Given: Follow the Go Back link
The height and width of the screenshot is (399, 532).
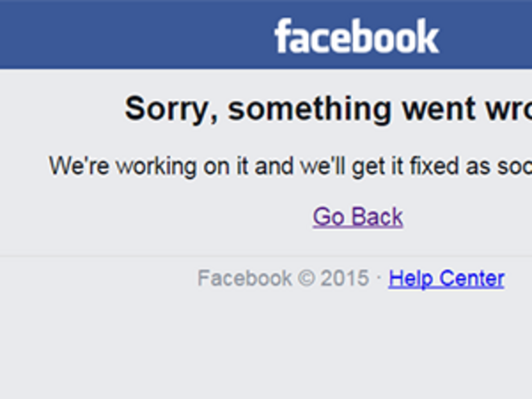Looking at the screenshot, I should click(x=358, y=216).
